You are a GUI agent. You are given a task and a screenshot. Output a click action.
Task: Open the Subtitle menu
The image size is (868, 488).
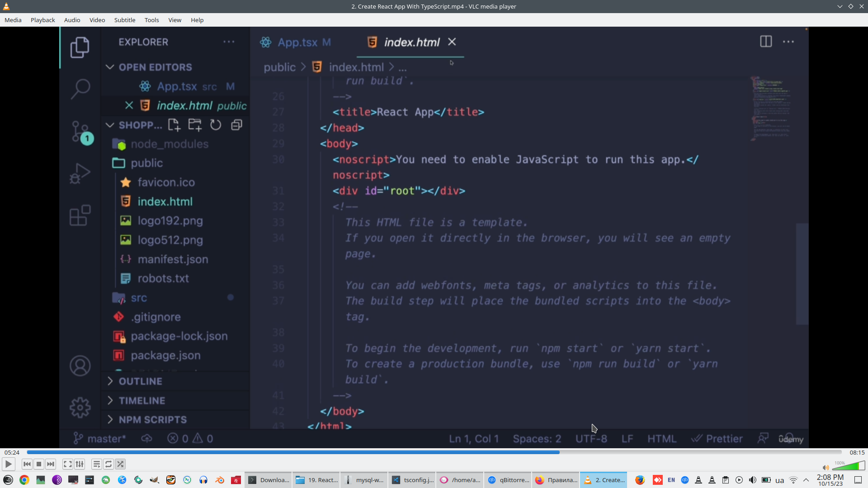[124, 20]
